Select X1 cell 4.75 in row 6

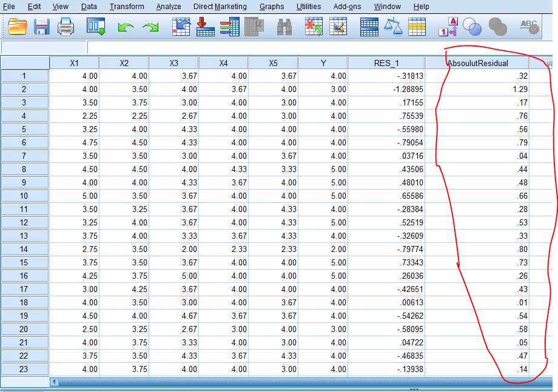[x=74, y=142]
